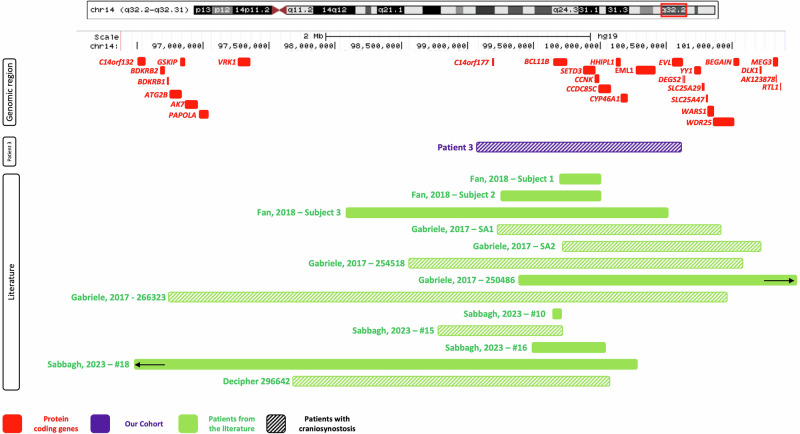This screenshot has width=800, height=434.
Task: Click the red legend square for protein coding genes
Action: pyautogui.click(x=13, y=422)
